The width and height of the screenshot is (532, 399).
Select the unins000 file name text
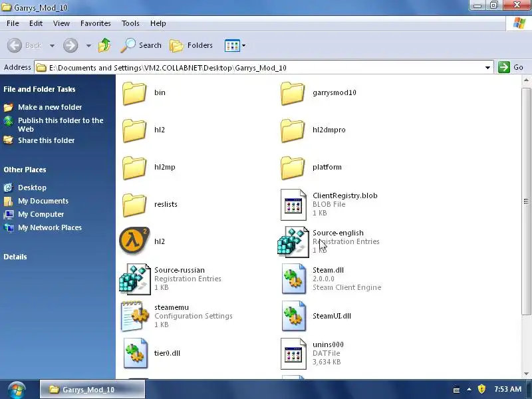pyautogui.click(x=328, y=344)
